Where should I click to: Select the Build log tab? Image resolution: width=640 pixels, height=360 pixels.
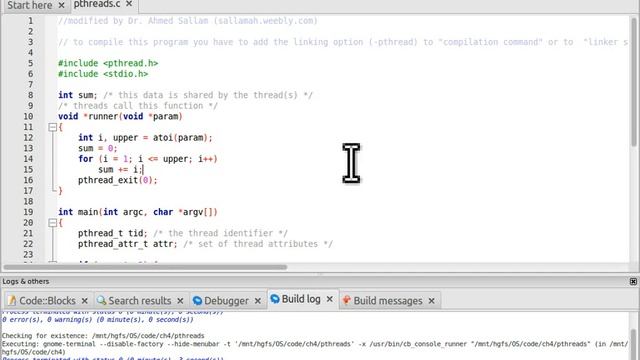[x=301, y=299]
